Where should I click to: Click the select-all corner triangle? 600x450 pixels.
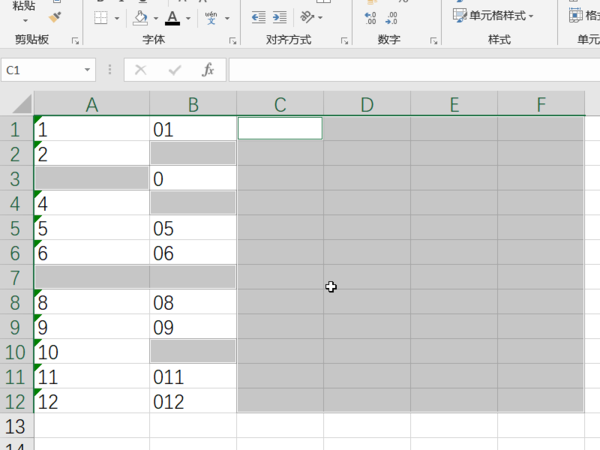tap(22, 104)
